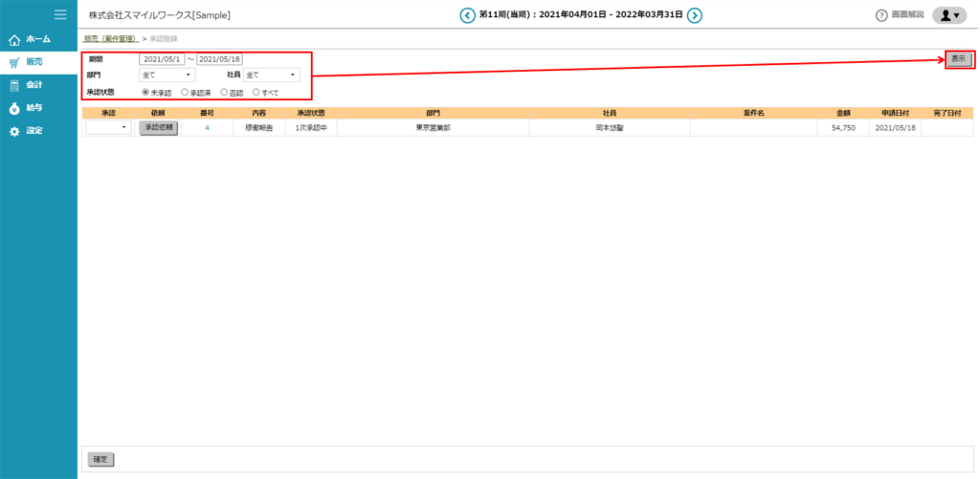
Task: Select the 承認済 radio button
Action: 185,93
